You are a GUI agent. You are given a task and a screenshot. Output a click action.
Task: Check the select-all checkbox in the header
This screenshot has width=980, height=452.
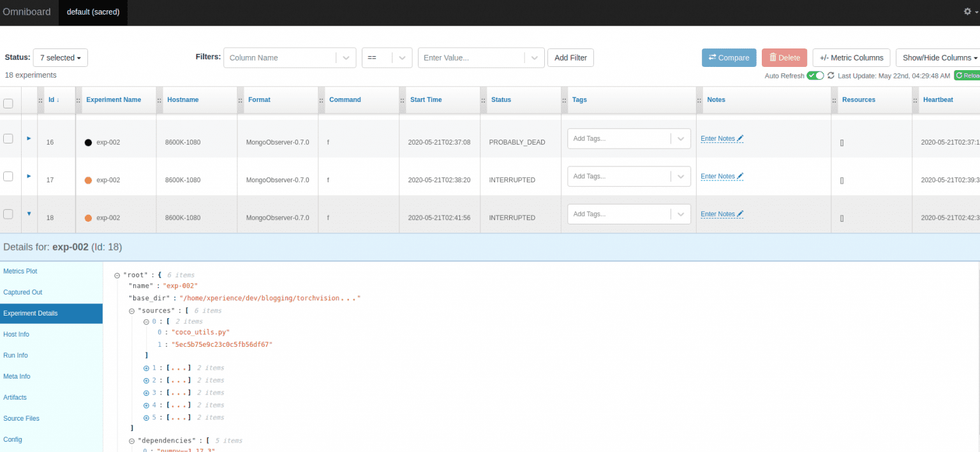click(x=9, y=103)
